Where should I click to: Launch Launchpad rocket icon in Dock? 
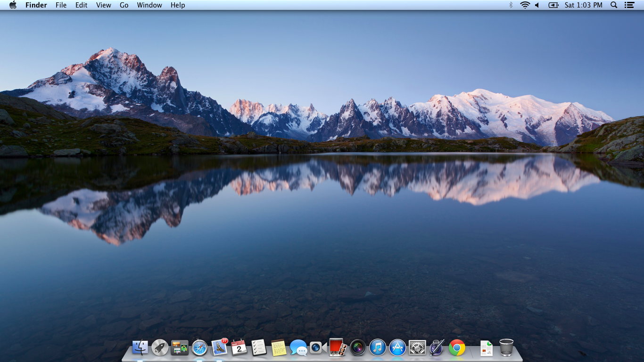[160, 348]
